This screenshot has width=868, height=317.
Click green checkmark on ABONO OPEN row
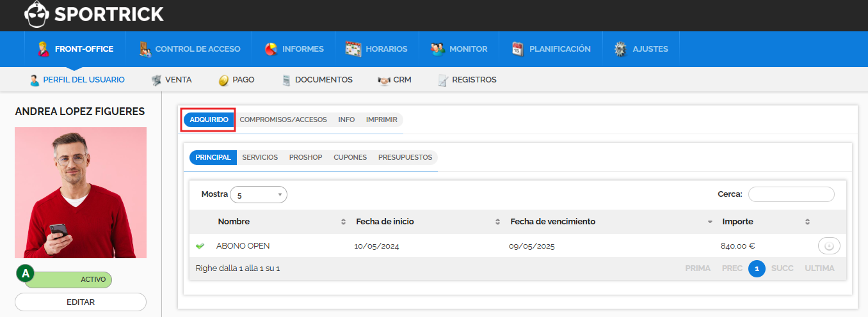pos(200,246)
